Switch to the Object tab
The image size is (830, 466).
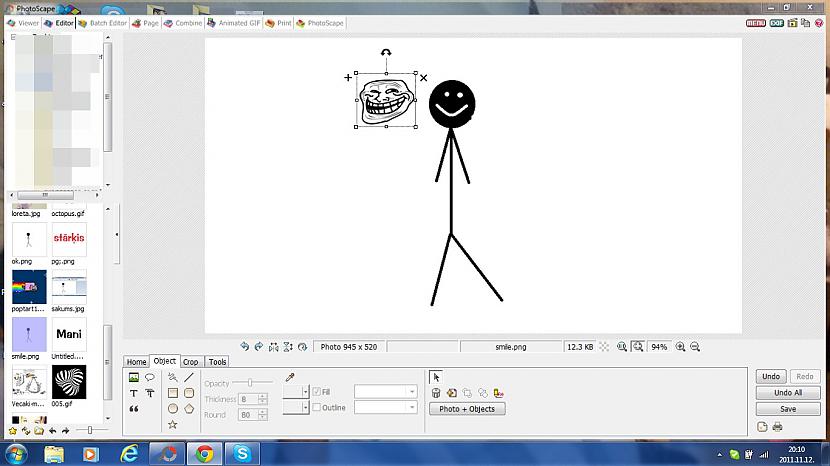(x=165, y=361)
